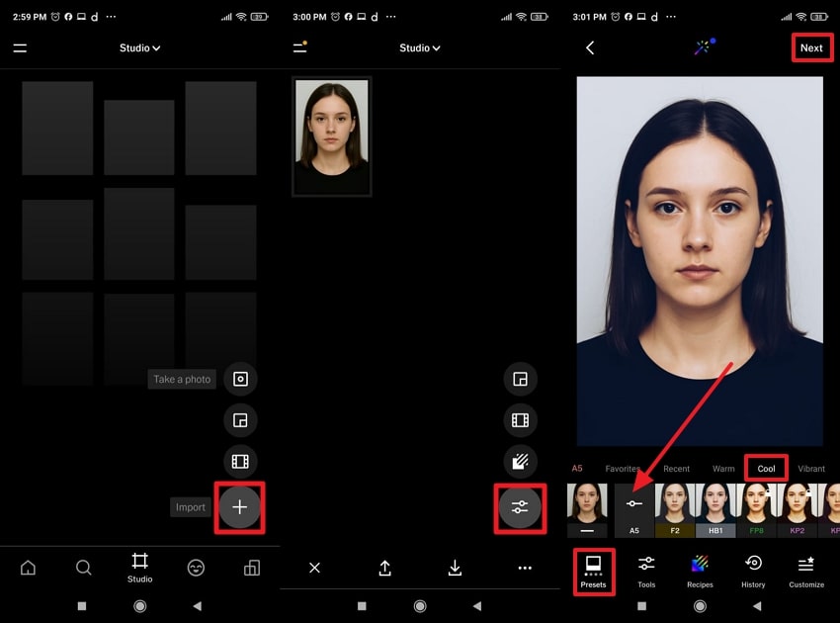Image resolution: width=840 pixels, height=623 pixels.
Task: Select the Vibrant preset category
Action: pyautogui.click(x=811, y=469)
